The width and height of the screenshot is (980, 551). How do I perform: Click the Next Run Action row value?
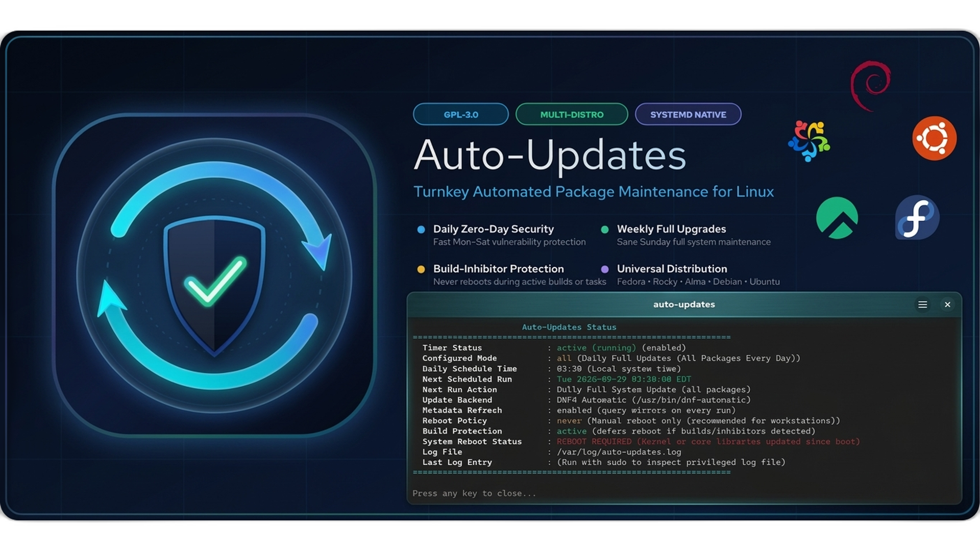(x=654, y=390)
